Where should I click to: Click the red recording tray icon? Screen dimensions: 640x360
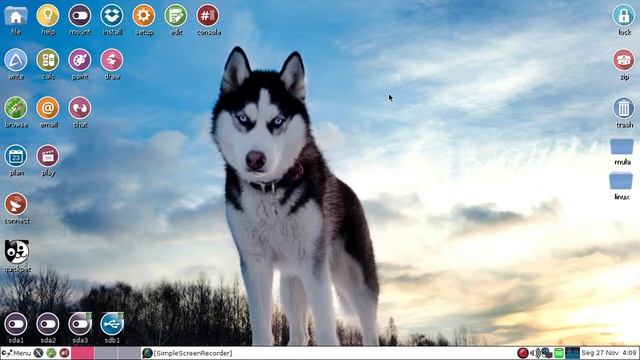522,353
